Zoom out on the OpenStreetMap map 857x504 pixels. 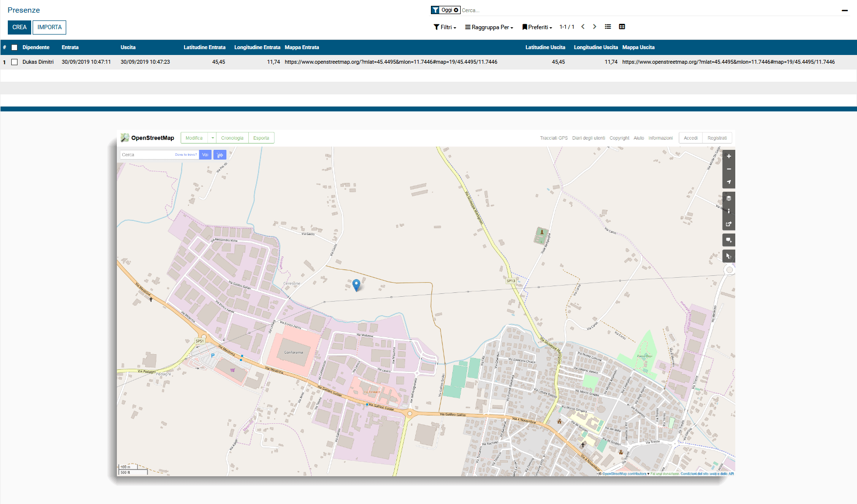[728, 169]
